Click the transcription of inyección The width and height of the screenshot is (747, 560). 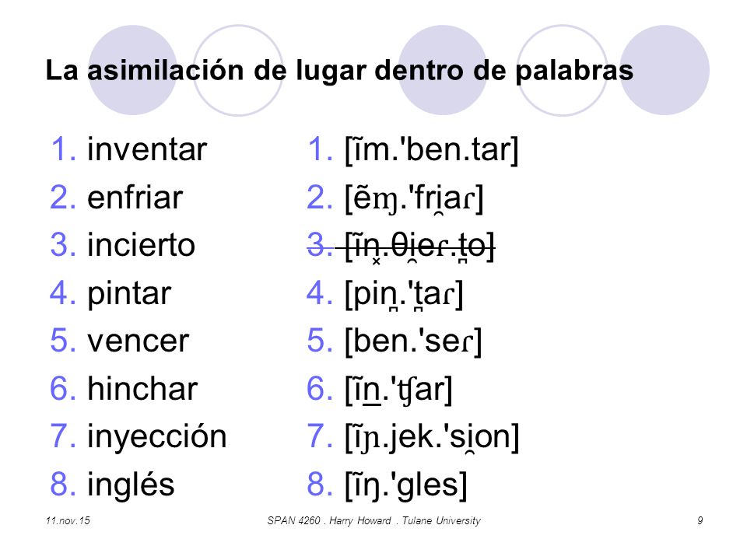(x=432, y=438)
